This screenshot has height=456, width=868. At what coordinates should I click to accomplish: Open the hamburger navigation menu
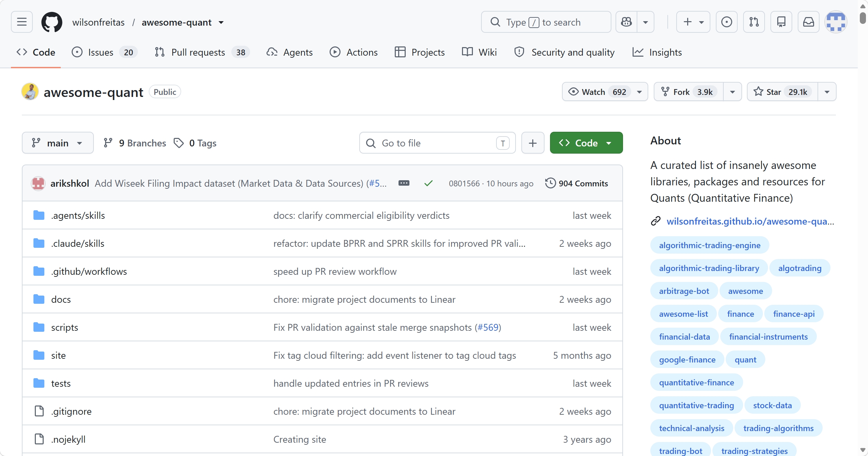[22, 22]
